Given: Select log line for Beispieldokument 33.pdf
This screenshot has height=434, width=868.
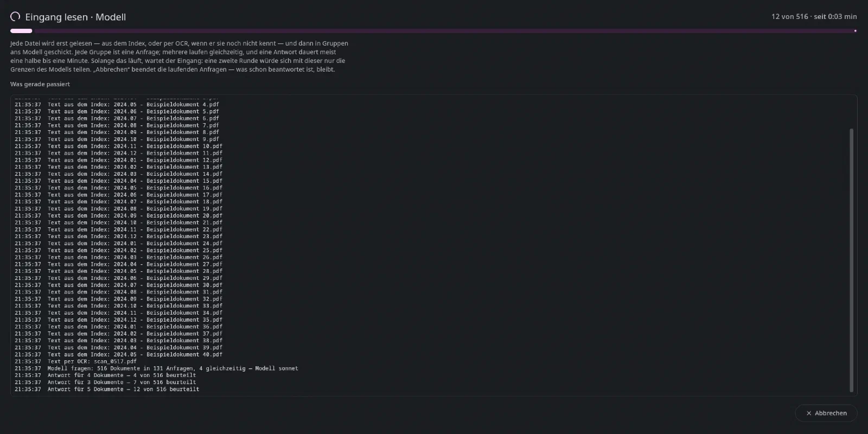Looking at the screenshot, I should click(118, 306).
